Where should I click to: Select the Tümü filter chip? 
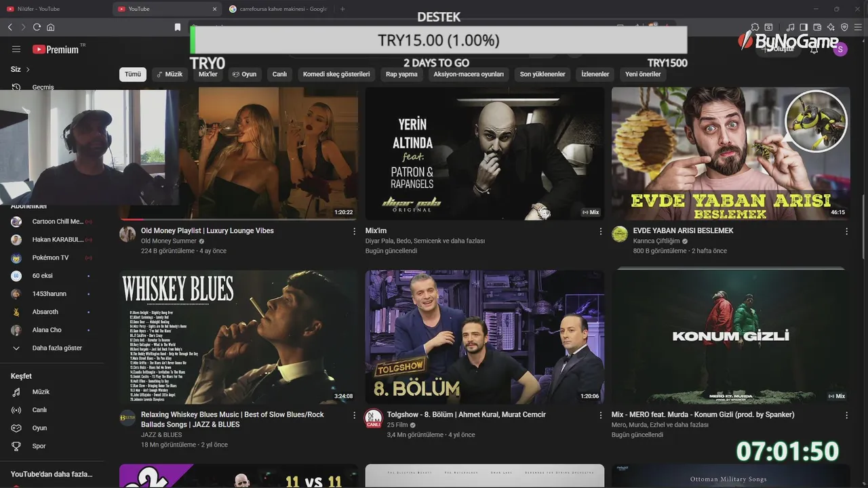click(133, 74)
